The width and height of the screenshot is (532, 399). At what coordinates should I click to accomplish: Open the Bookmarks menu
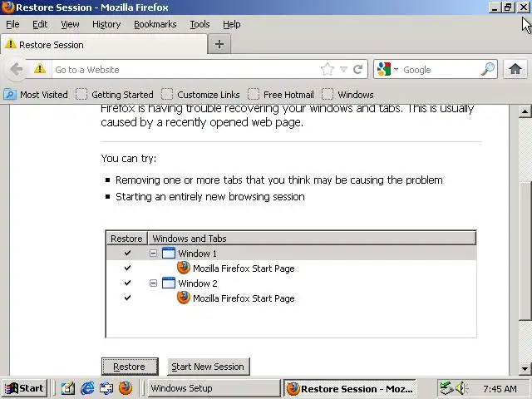pyautogui.click(x=155, y=24)
